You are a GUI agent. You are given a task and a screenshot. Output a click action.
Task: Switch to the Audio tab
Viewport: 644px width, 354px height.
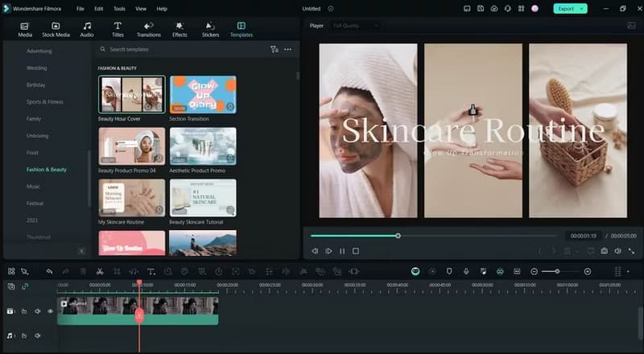click(x=87, y=30)
